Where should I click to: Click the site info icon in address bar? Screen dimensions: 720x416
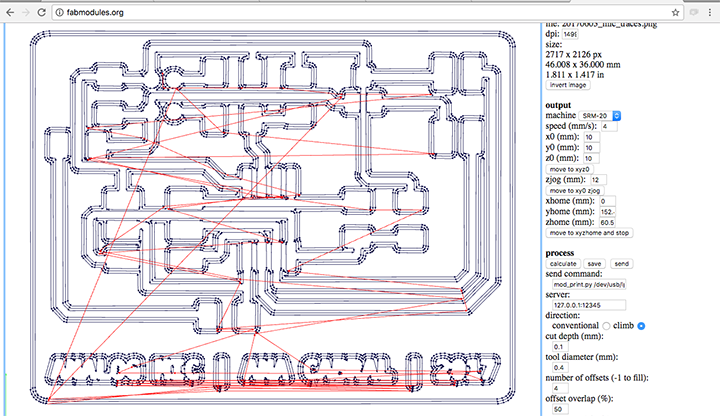tap(59, 12)
